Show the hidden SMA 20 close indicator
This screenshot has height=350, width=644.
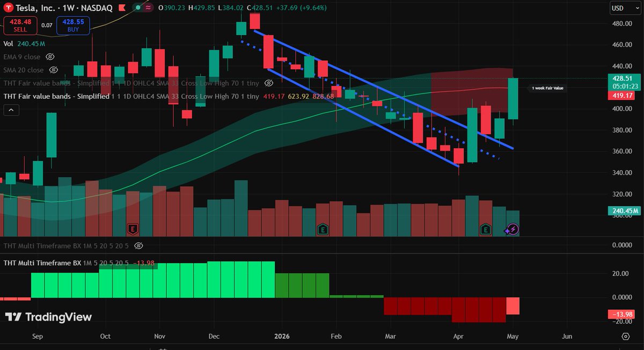pos(53,70)
